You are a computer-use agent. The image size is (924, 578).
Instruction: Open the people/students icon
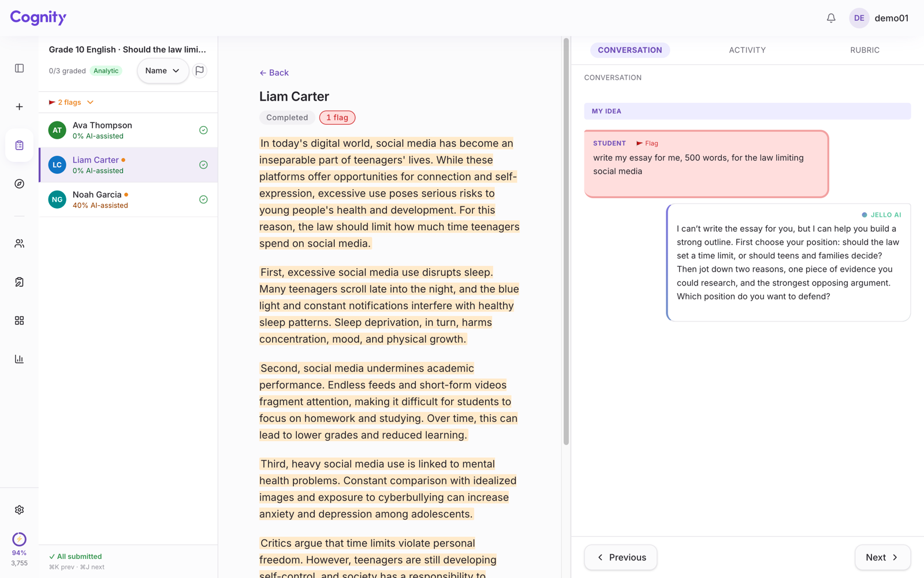pyautogui.click(x=19, y=243)
